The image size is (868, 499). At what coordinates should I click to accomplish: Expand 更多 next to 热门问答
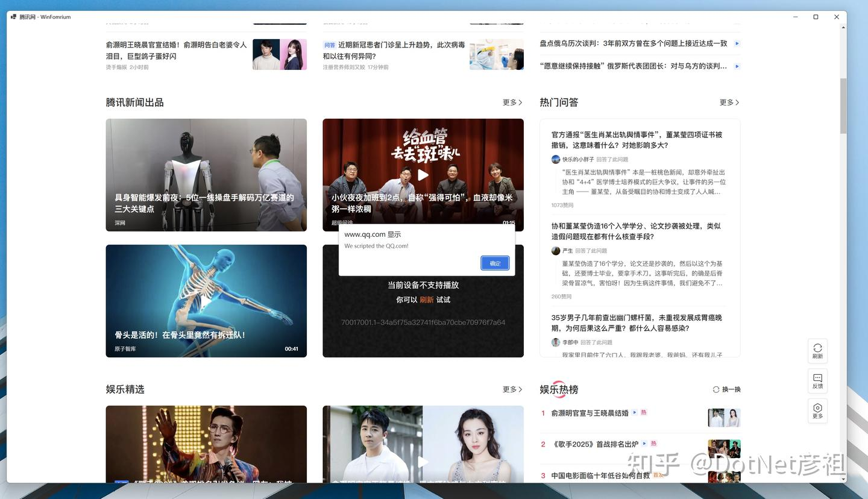click(x=729, y=102)
